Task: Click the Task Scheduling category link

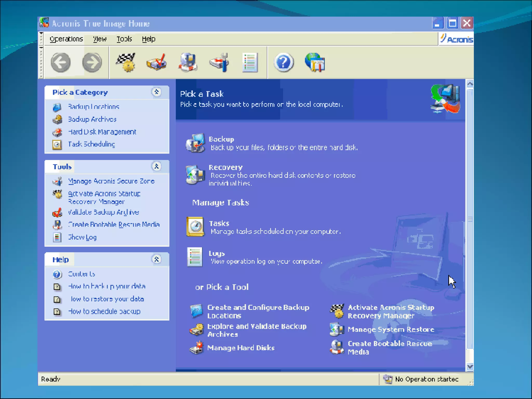Action: [x=91, y=144]
